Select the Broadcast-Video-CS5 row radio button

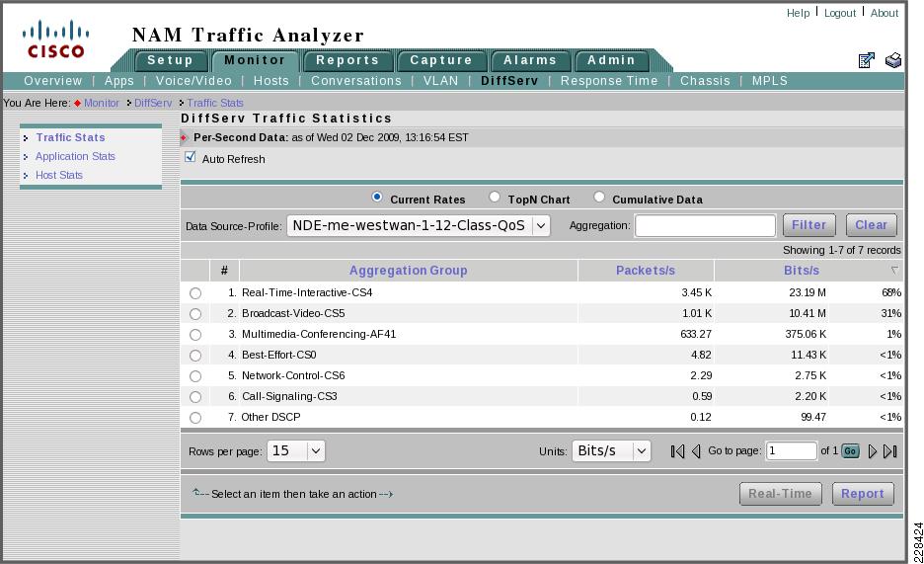pos(195,314)
